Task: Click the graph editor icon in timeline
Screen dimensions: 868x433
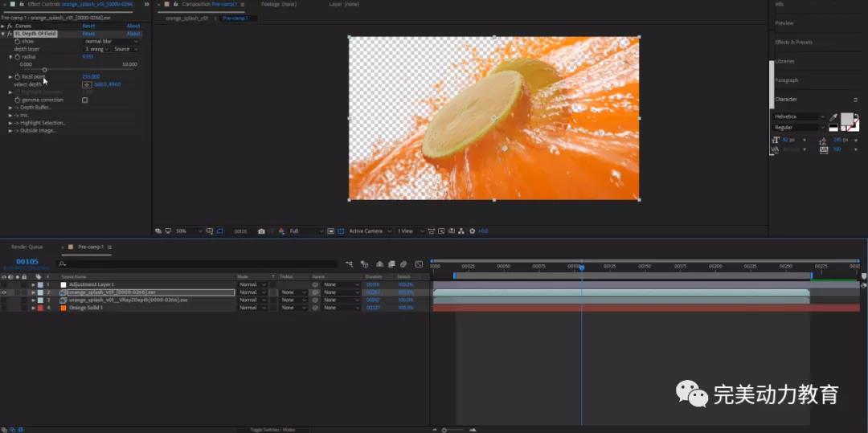Action: pos(419,264)
